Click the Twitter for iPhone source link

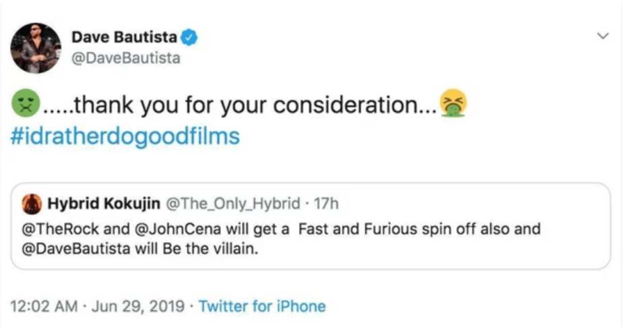(262, 307)
